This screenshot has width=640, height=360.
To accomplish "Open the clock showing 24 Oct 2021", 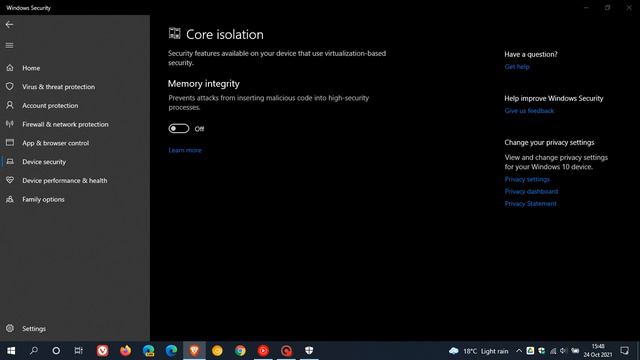I will (x=598, y=351).
